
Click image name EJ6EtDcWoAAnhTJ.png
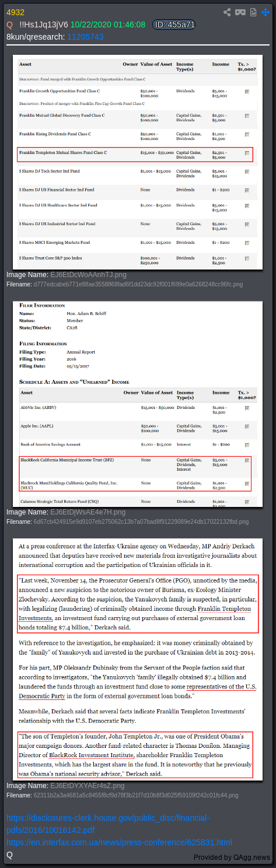pos(88,275)
